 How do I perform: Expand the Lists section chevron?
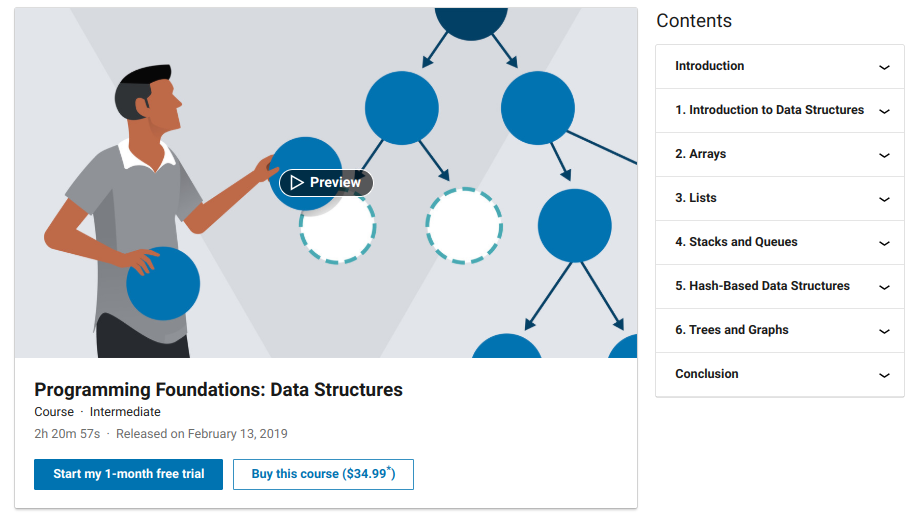coord(884,199)
